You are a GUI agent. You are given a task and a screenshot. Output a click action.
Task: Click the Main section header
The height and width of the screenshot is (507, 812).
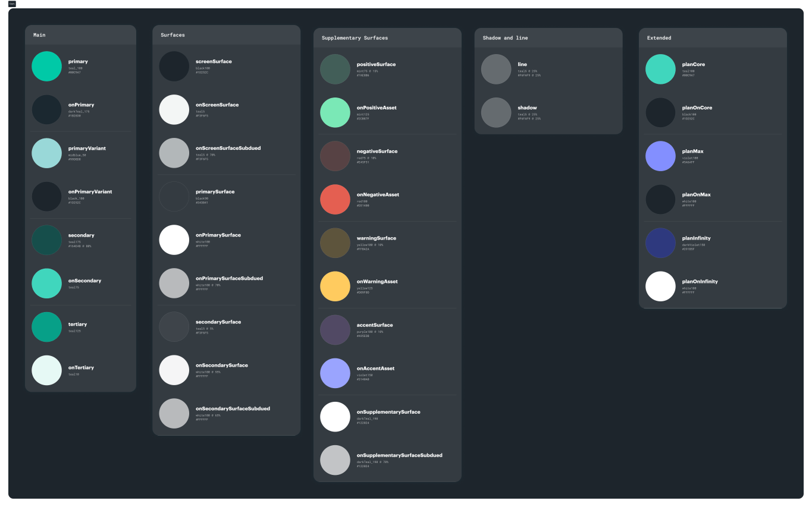[x=39, y=35]
